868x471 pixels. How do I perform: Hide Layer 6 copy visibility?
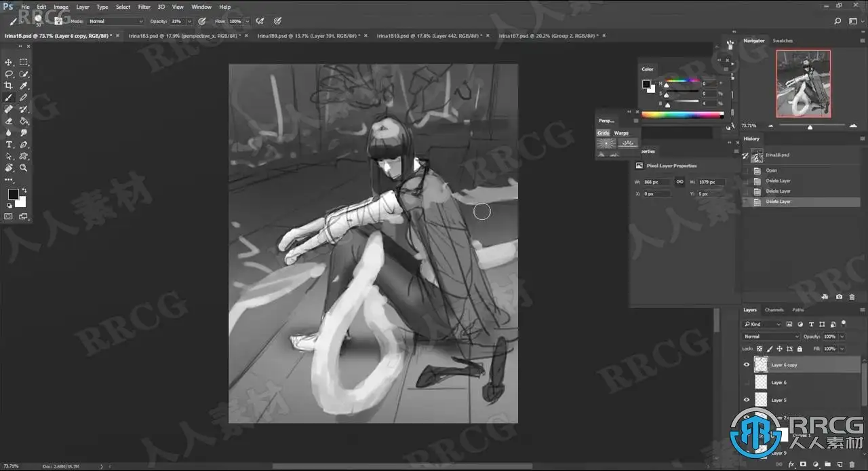747,364
